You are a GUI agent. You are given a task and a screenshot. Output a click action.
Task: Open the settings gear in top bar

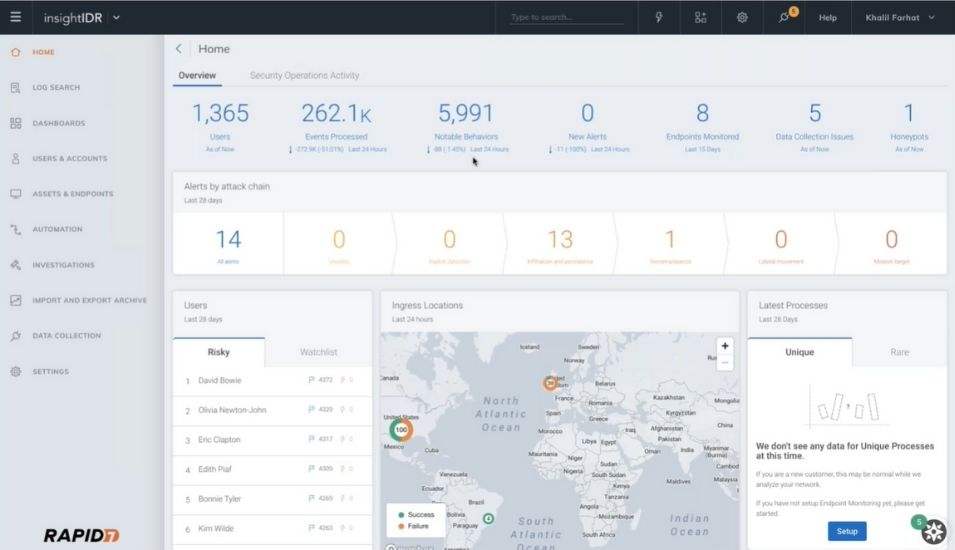coord(742,17)
